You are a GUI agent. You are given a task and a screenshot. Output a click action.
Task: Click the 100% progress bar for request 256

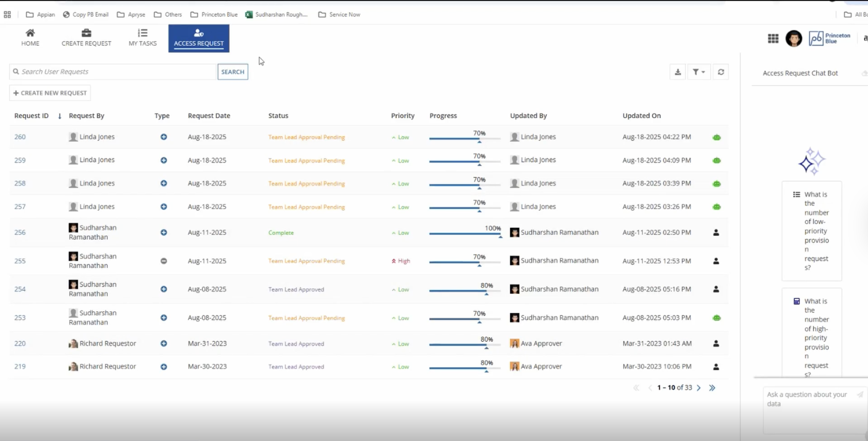[x=465, y=234]
